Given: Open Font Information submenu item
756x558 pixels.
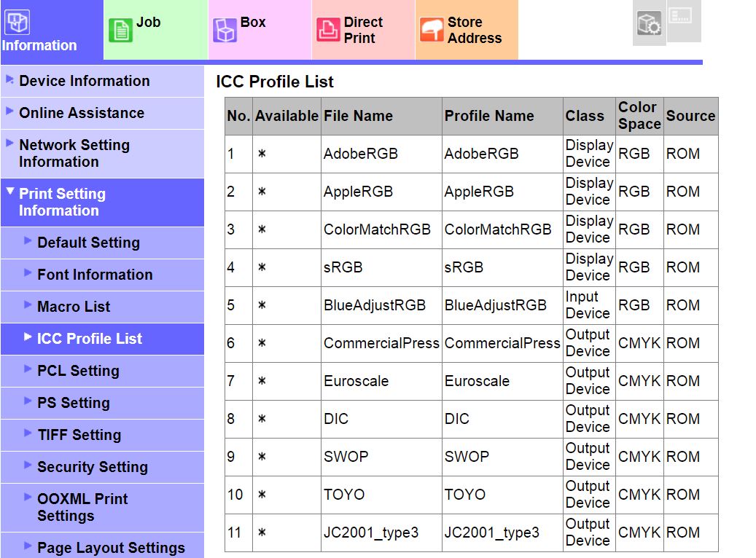Looking at the screenshot, I should click(102, 275).
